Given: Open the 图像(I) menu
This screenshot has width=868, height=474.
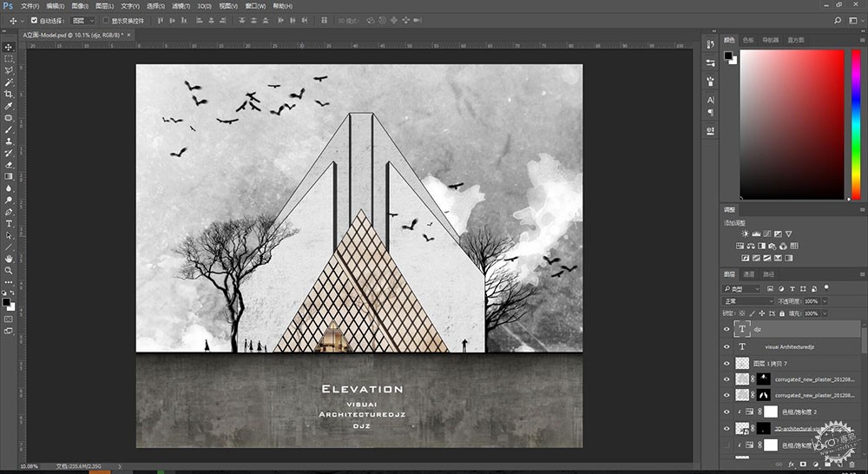Looking at the screenshot, I should [80, 6].
